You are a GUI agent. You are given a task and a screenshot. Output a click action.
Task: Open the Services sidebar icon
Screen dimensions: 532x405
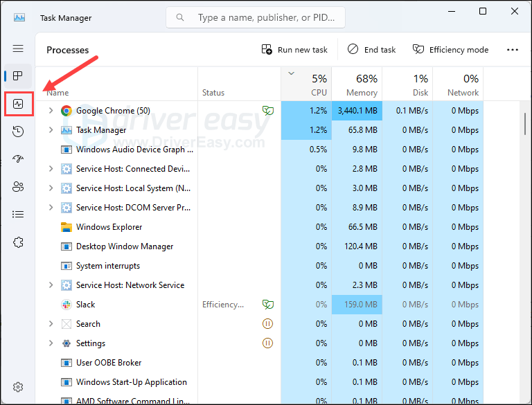[x=18, y=242]
